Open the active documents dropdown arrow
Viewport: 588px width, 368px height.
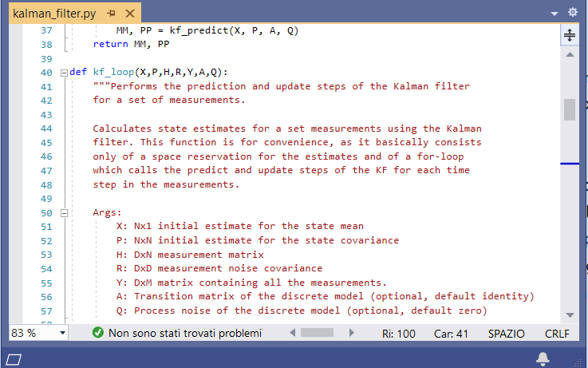tap(555, 14)
